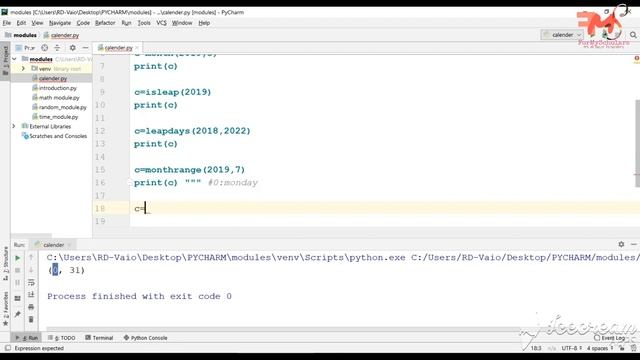Toggle the Project side tool window

tap(5, 60)
